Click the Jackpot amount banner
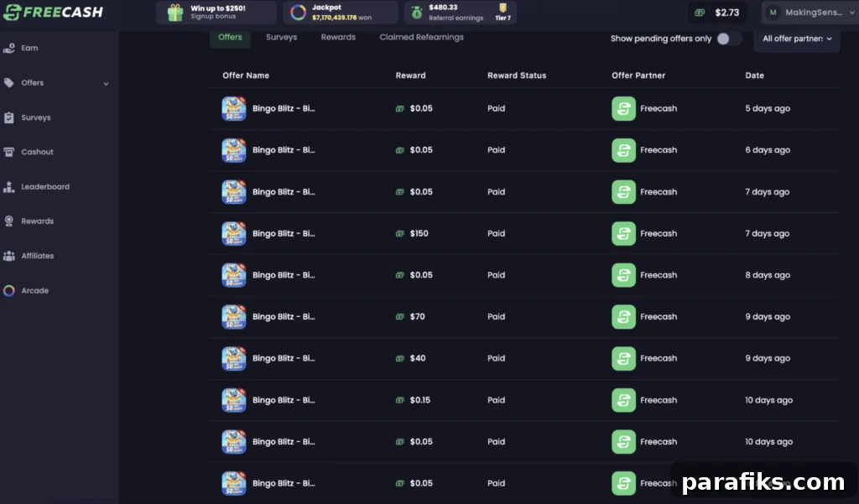The image size is (859, 504). (x=341, y=13)
